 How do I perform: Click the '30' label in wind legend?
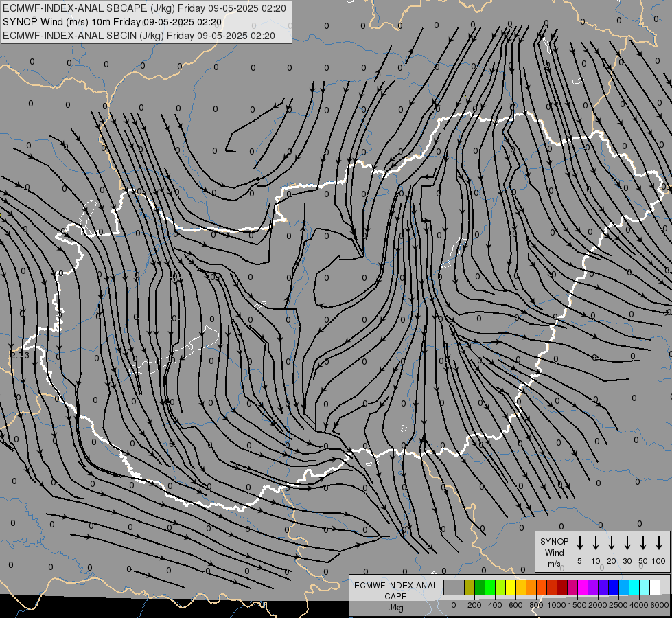[x=627, y=561]
